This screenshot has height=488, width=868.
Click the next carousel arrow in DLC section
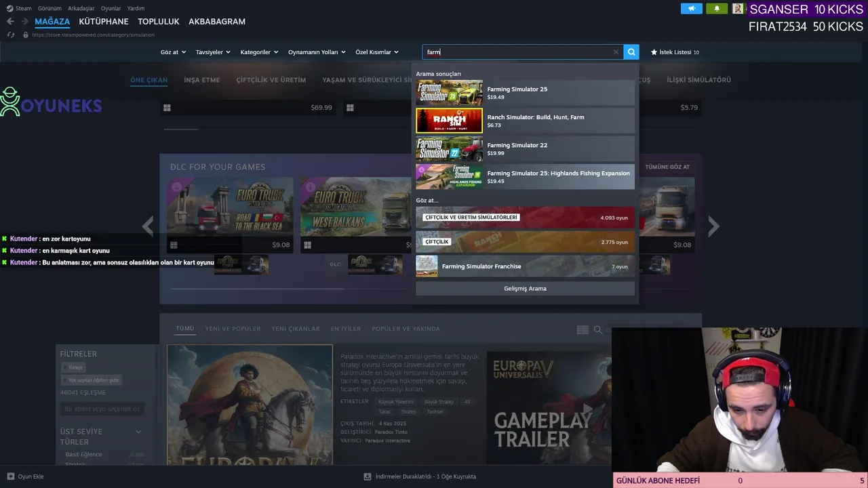pos(713,226)
